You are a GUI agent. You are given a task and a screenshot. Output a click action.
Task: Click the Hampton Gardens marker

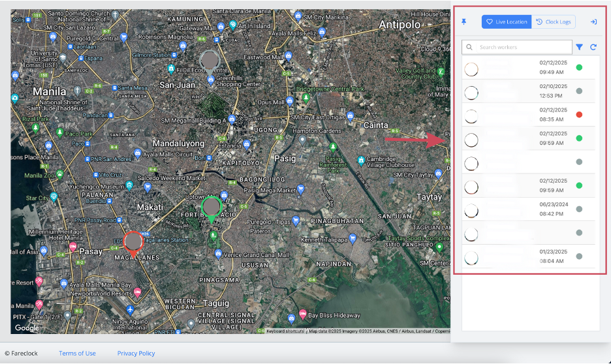tap(302, 140)
